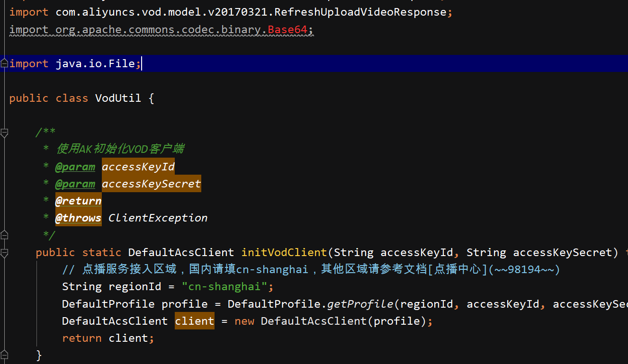Collapse the imports fold marker in gutter
Viewport: 628px width, 364px height.
4,63
